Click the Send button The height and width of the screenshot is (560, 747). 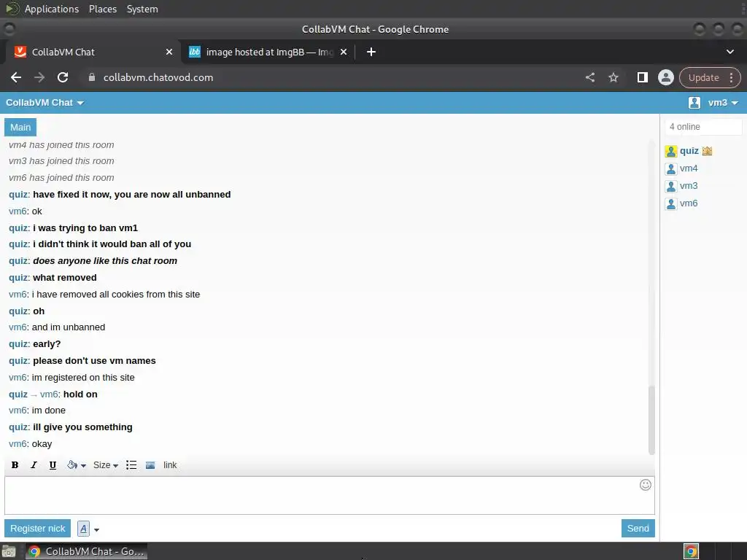tap(638, 528)
